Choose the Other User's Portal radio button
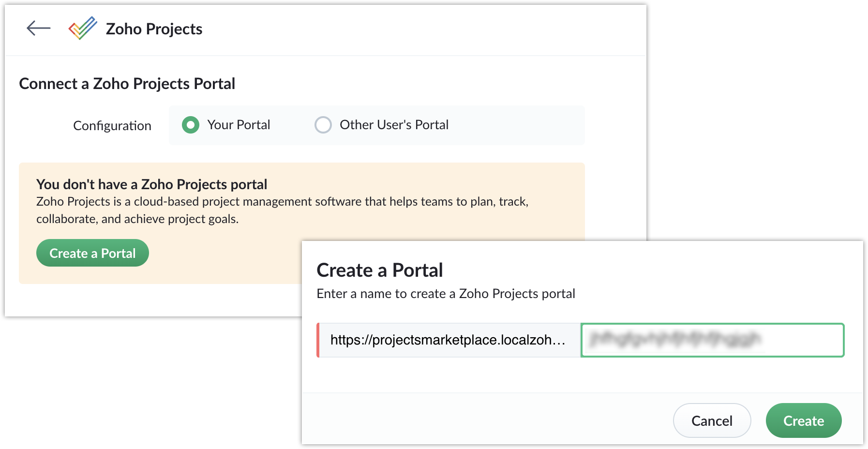 tap(323, 125)
